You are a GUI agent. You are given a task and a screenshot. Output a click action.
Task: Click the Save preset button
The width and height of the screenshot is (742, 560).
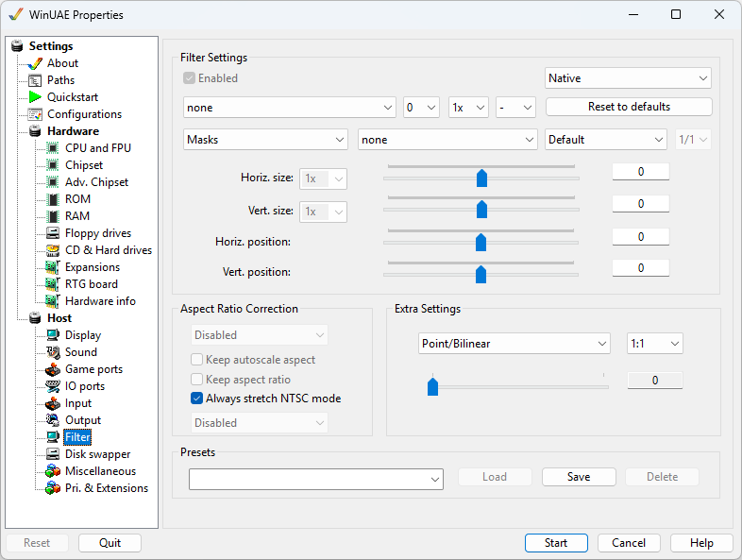[579, 477]
